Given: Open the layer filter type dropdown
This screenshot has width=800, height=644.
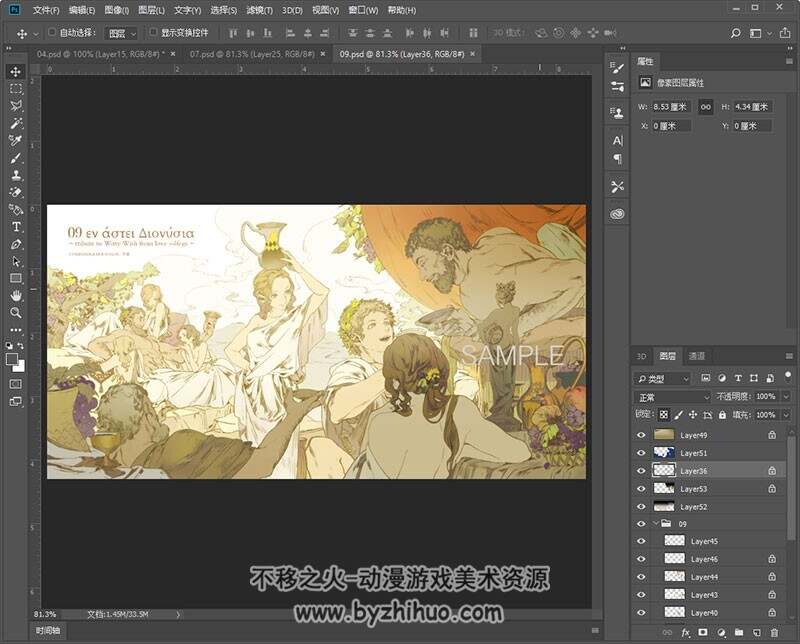Looking at the screenshot, I should click(x=662, y=379).
